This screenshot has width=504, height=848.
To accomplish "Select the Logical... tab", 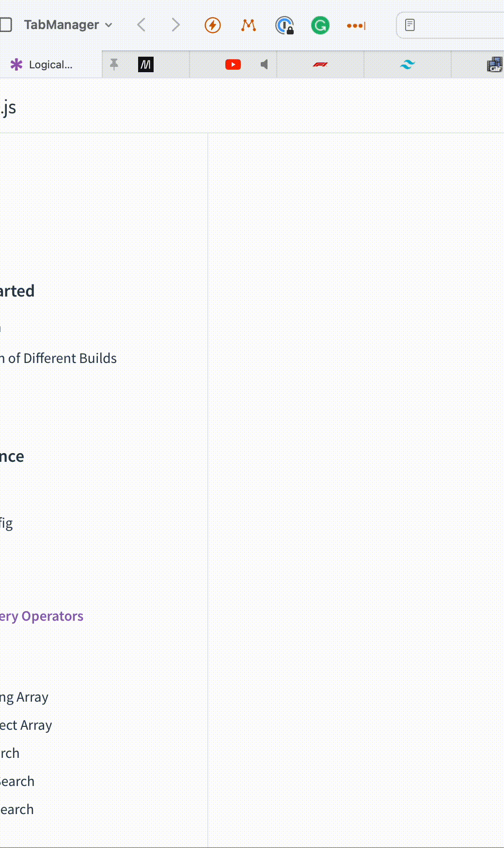I will click(51, 64).
